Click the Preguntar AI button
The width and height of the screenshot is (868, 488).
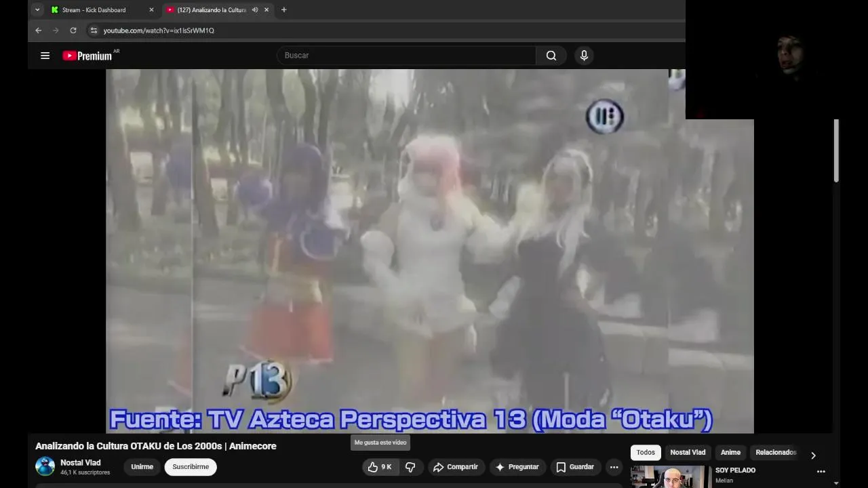point(517,467)
